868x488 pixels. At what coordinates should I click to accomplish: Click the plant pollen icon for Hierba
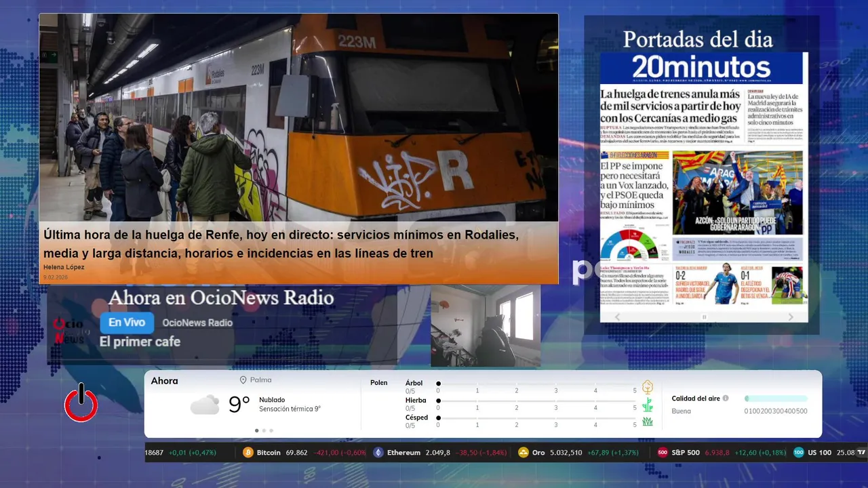[x=648, y=405]
